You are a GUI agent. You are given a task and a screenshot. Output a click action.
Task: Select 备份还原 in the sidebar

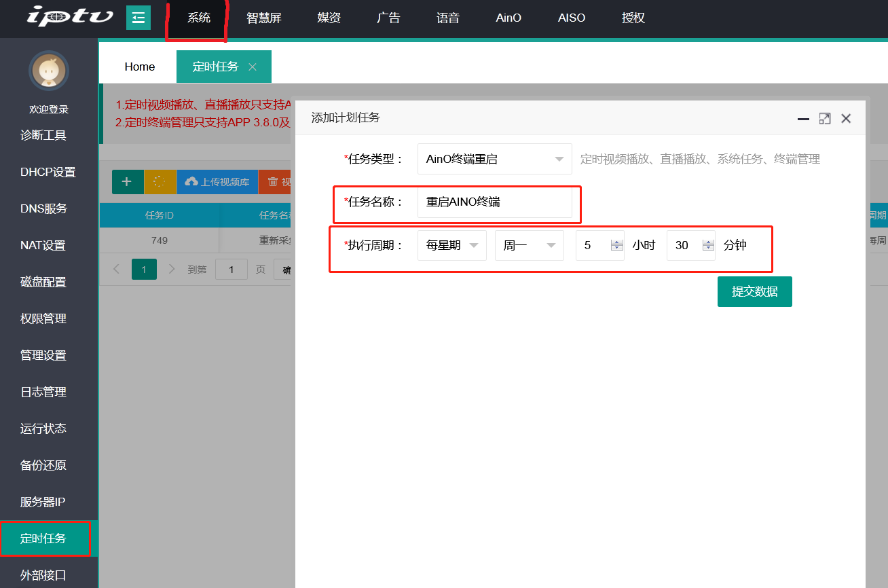(x=43, y=465)
